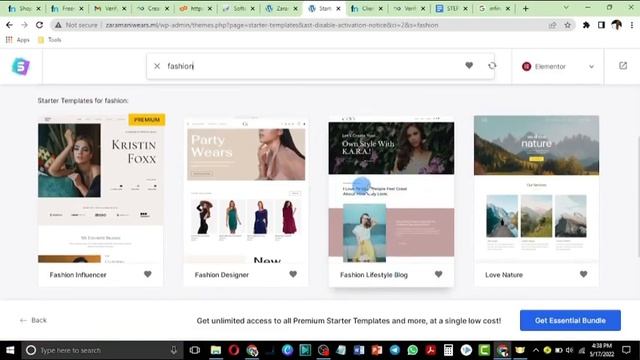Click the Fashion Designer title text

pyautogui.click(x=222, y=275)
